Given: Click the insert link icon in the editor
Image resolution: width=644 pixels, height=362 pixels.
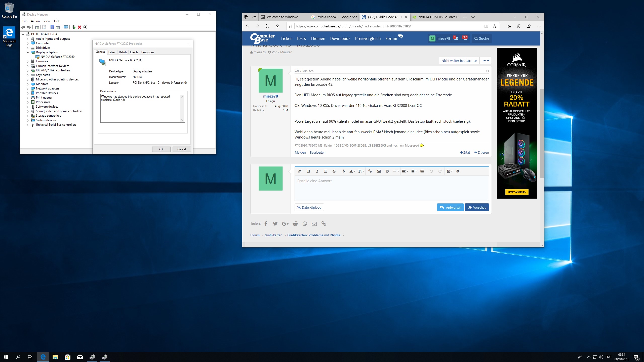Looking at the screenshot, I should 370,171.
